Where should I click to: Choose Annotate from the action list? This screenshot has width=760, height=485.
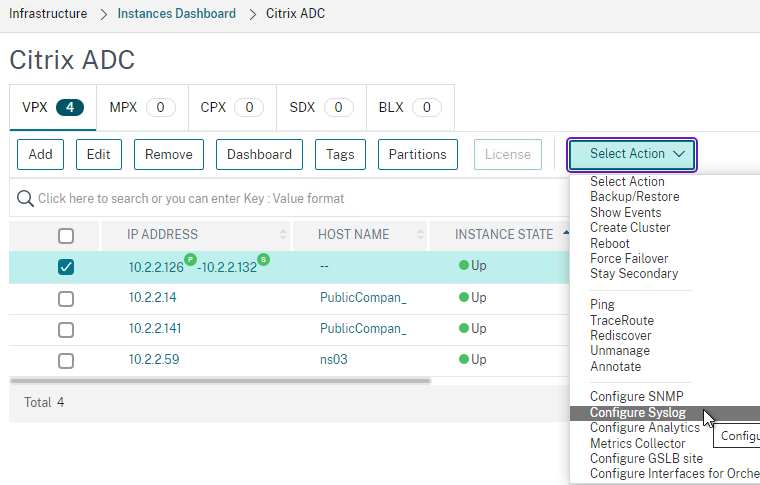pyautogui.click(x=616, y=366)
